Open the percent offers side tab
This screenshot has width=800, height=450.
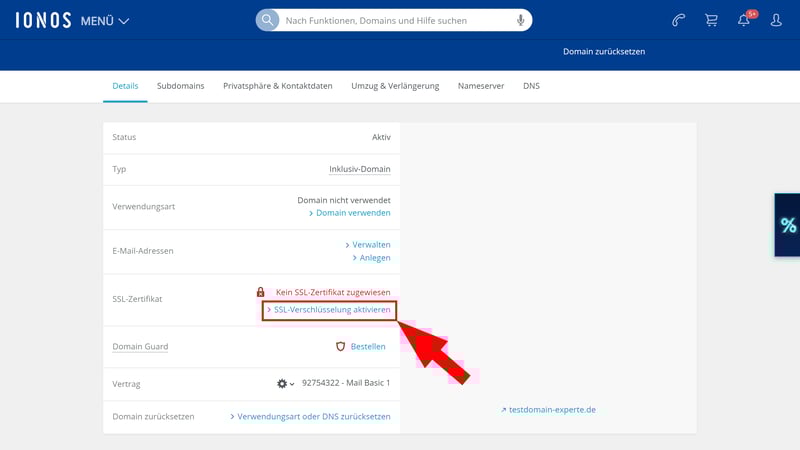coord(788,225)
